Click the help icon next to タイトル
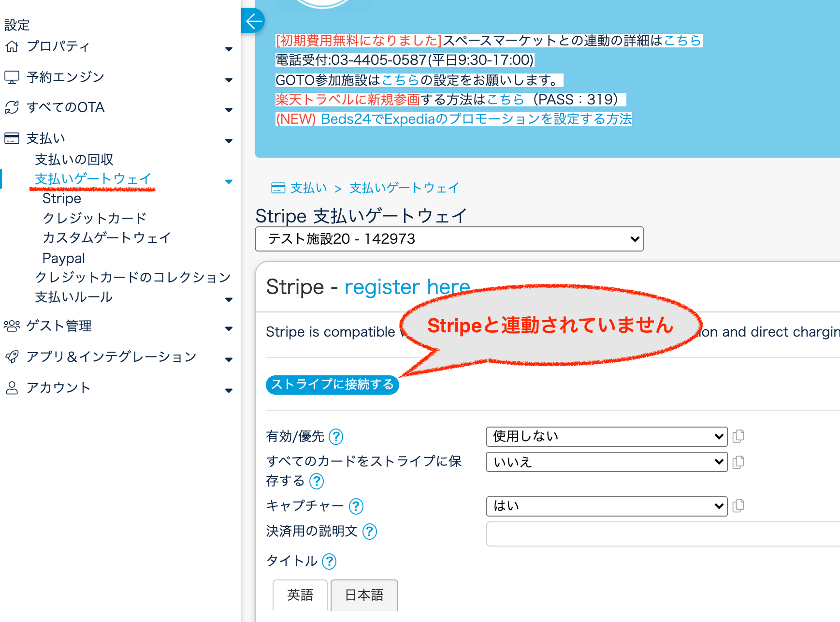The height and width of the screenshot is (622, 840). pos(329,562)
